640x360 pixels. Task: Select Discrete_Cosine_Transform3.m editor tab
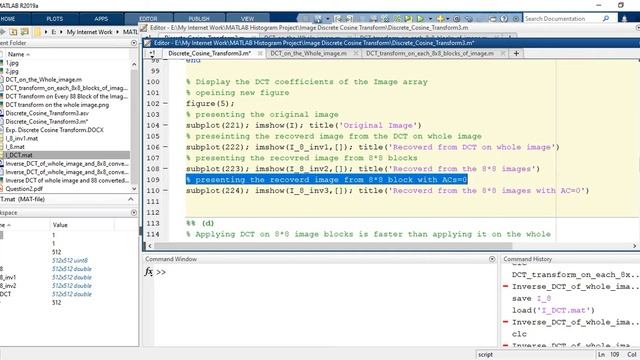pyautogui.click(x=210, y=53)
